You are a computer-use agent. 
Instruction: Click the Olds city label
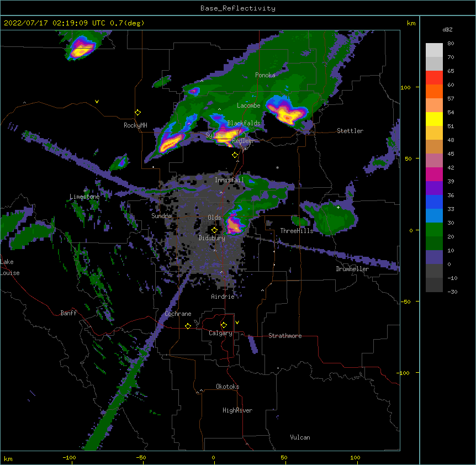214,218
